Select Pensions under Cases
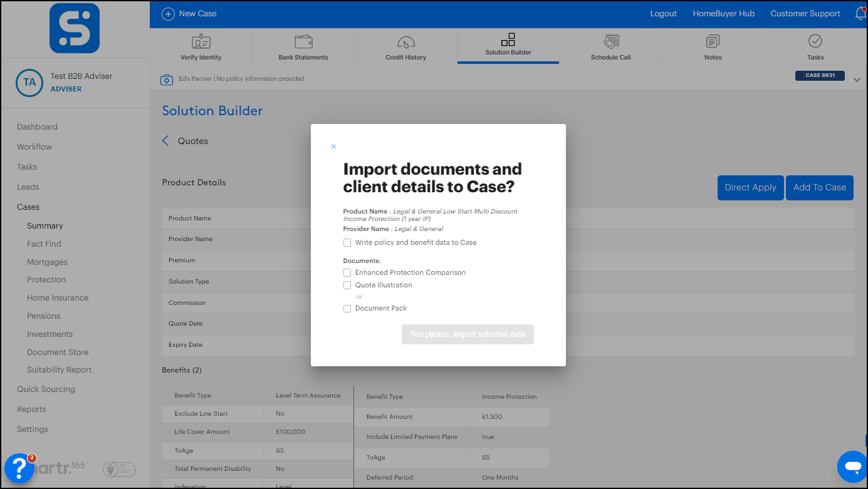Image resolution: width=868 pixels, height=489 pixels. click(x=44, y=316)
